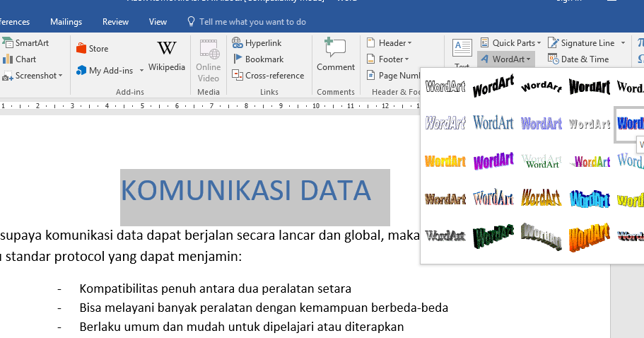Switch to the View tab
This screenshot has height=338, width=644.
coord(158,22)
